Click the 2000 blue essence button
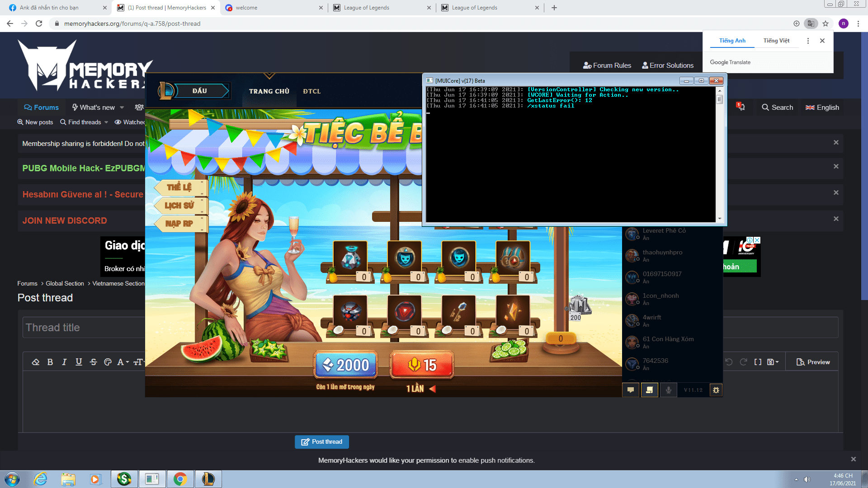 [x=345, y=365]
